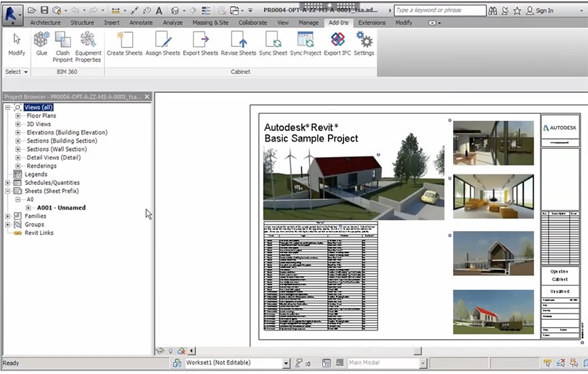Expand Elevations (Building Elevation) node

pos(17,133)
